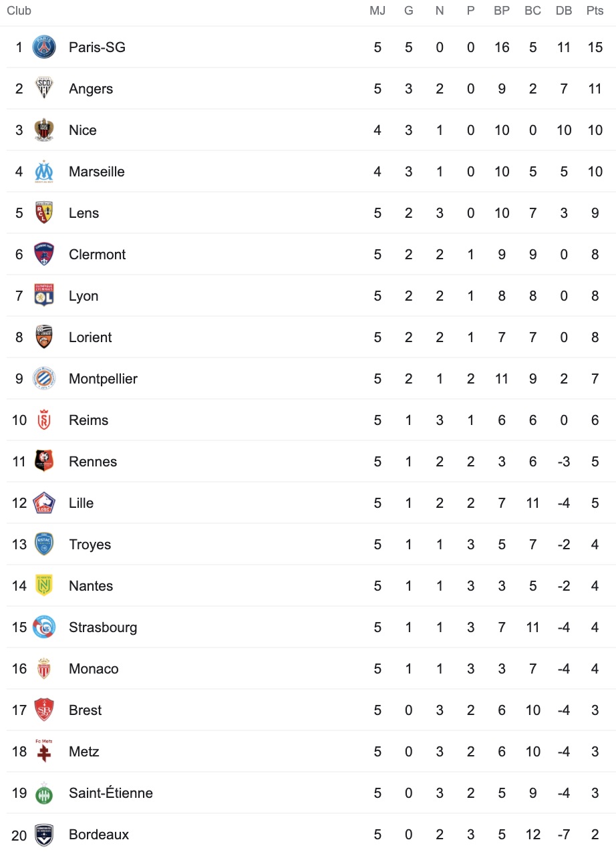Select the Nice team logo

pyautogui.click(x=44, y=130)
